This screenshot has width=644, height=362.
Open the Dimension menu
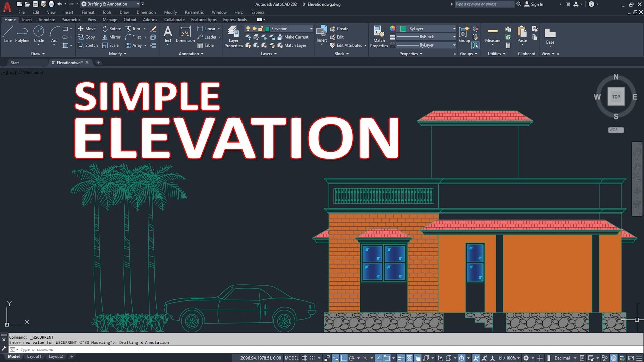(x=146, y=12)
